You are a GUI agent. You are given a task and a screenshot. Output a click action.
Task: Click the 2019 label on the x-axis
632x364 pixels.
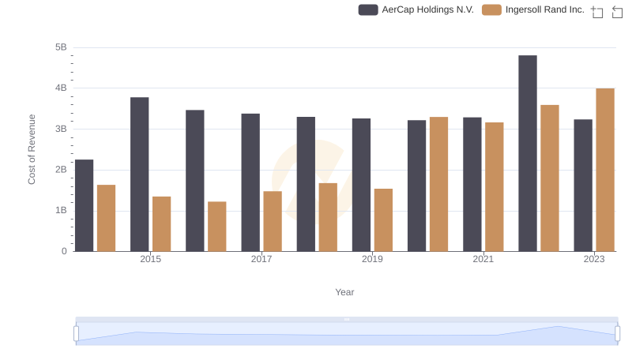pyautogui.click(x=372, y=259)
